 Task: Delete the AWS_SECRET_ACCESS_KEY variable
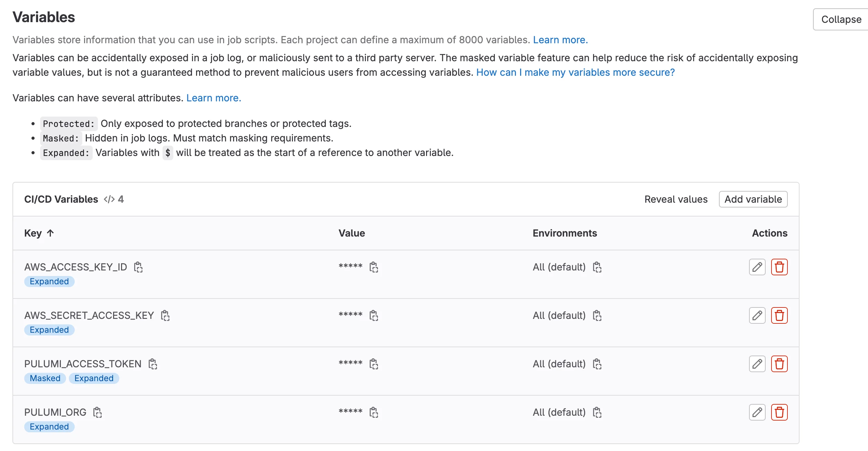pyautogui.click(x=779, y=315)
